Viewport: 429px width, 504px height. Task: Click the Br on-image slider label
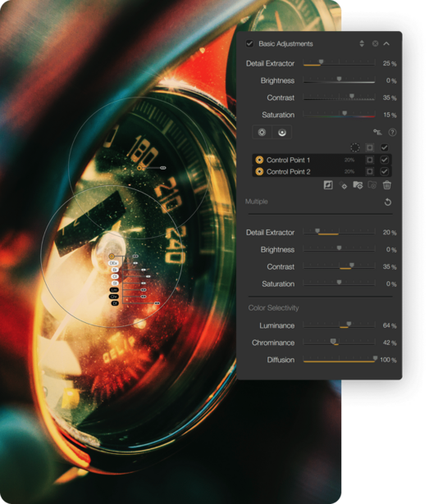click(x=115, y=270)
